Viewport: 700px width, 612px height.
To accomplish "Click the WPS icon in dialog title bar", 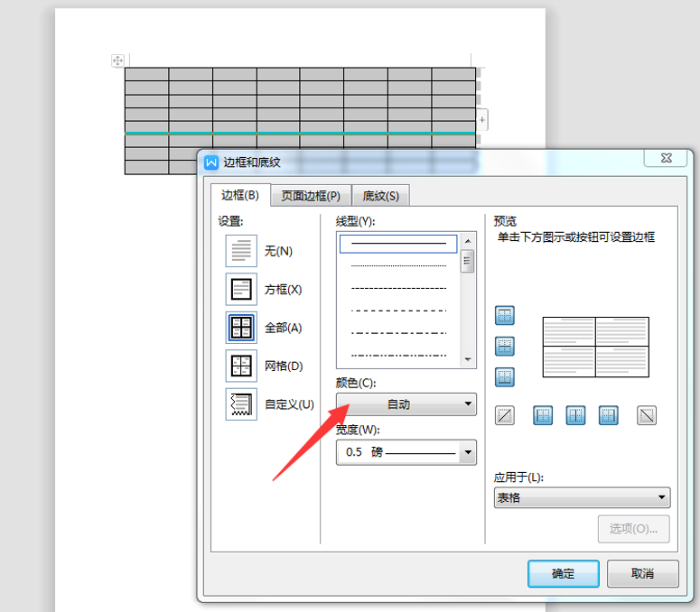I will [211, 162].
